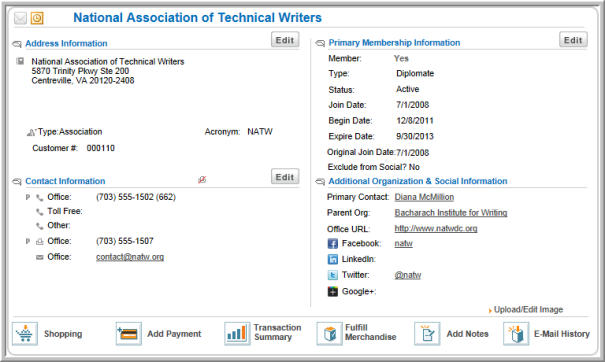The width and height of the screenshot is (605, 362).
Task: Open the Bacharach Institute for Writing link
Action: click(451, 213)
